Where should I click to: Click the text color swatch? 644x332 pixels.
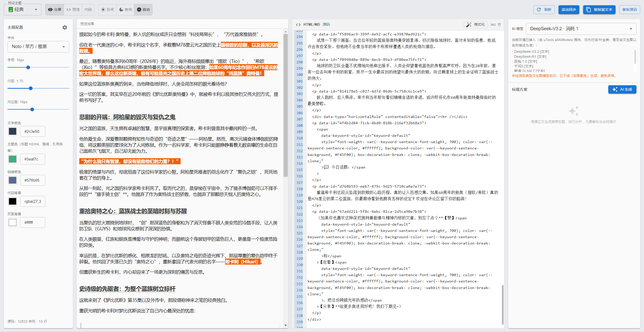pos(13,131)
